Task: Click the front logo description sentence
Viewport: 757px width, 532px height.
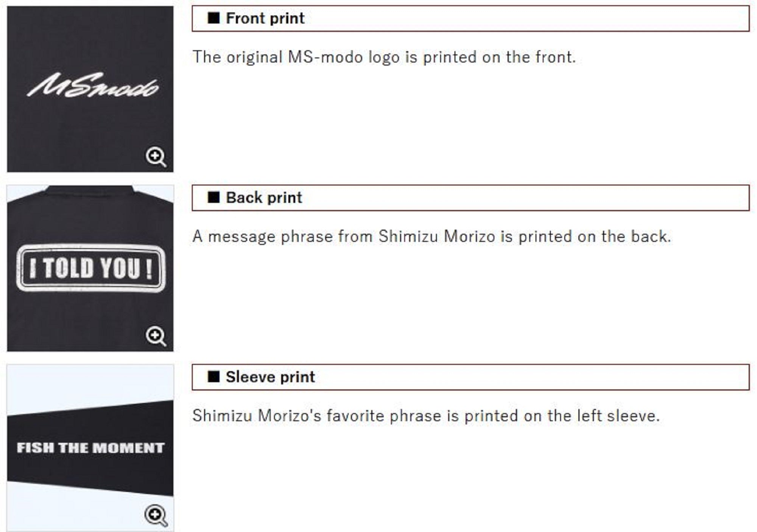Action: click(x=384, y=57)
